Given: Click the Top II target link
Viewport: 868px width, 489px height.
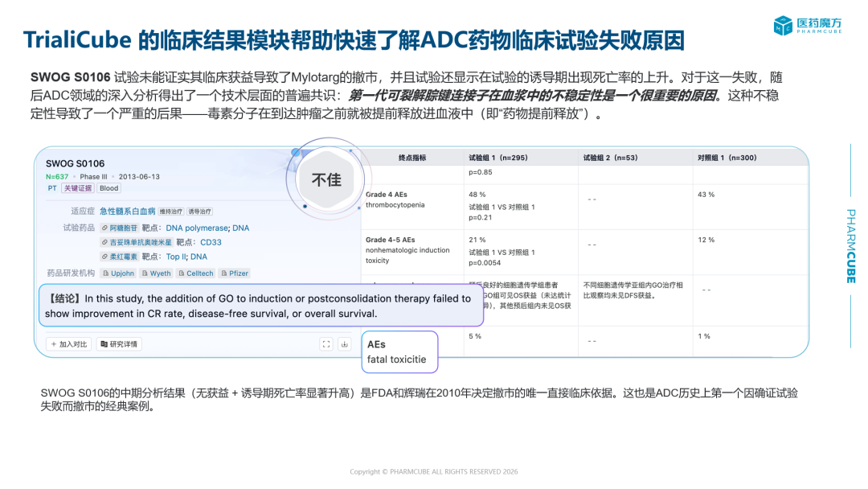Looking at the screenshot, I should click(x=175, y=257).
